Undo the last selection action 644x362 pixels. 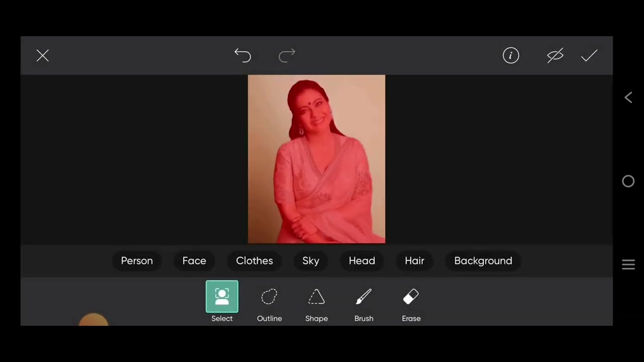coord(243,55)
